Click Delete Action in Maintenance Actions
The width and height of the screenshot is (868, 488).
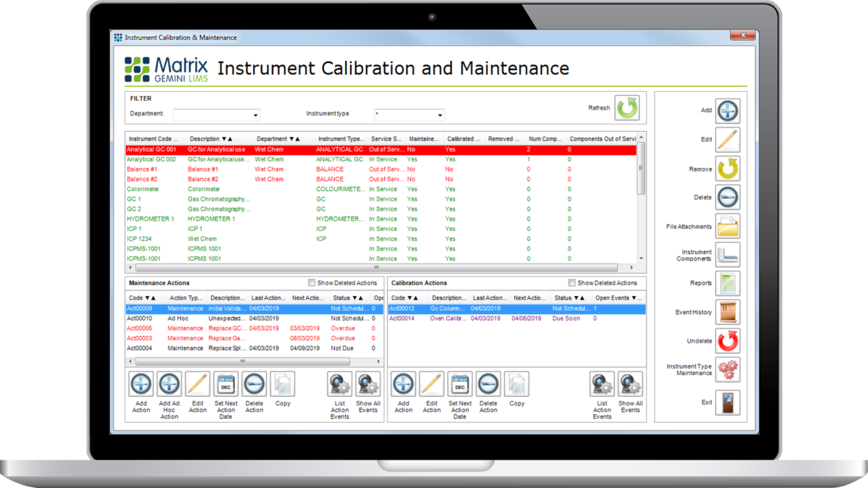pos(255,384)
